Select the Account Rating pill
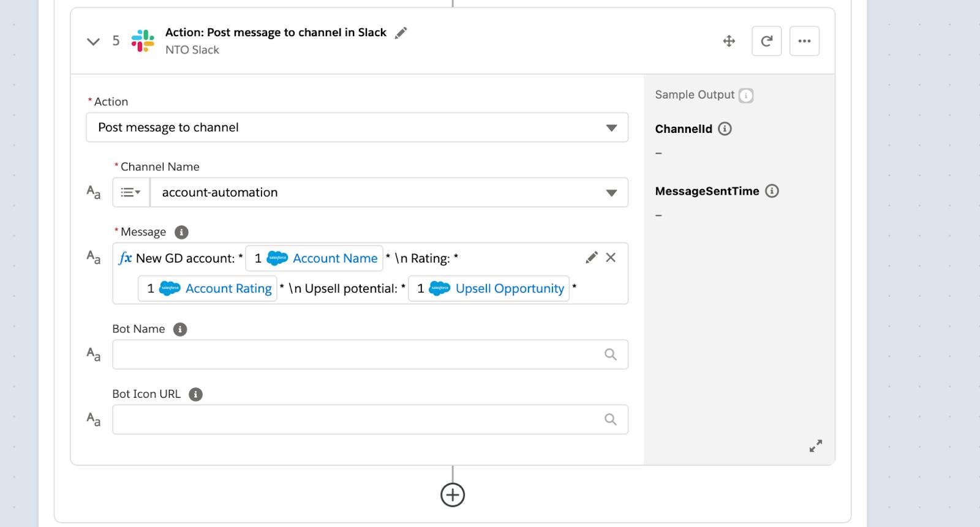The width and height of the screenshot is (980, 527). (x=208, y=288)
